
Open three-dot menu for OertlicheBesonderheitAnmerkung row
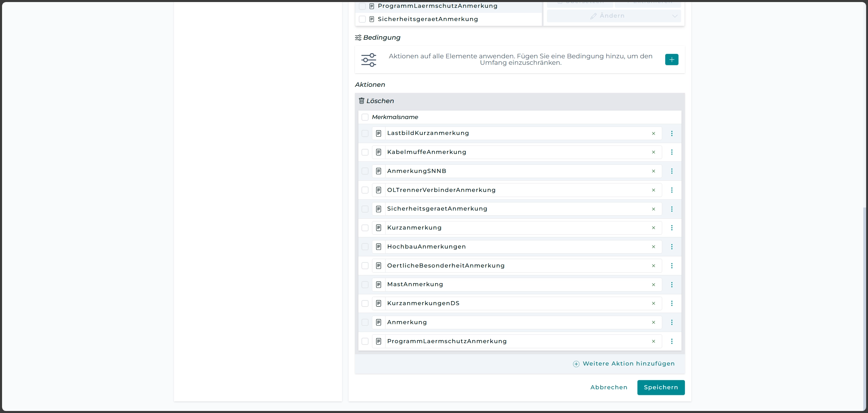pos(671,266)
